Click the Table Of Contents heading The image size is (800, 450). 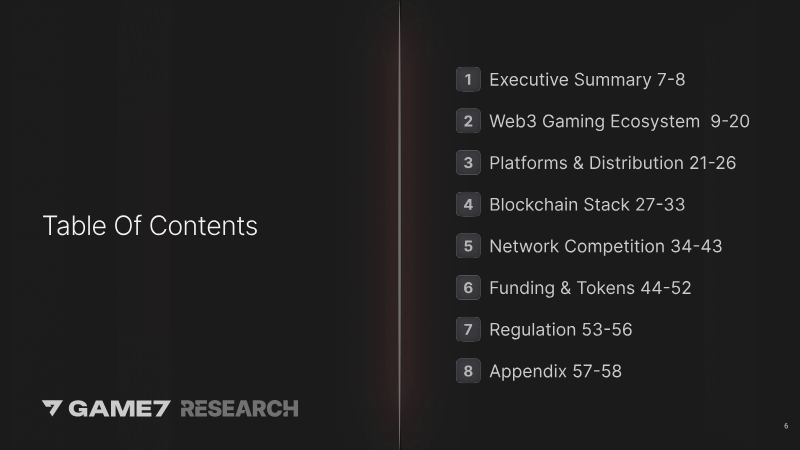[150, 226]
